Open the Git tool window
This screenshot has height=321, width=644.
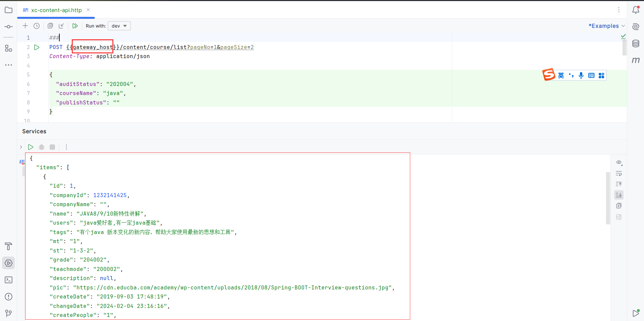[x=9, y=313]
